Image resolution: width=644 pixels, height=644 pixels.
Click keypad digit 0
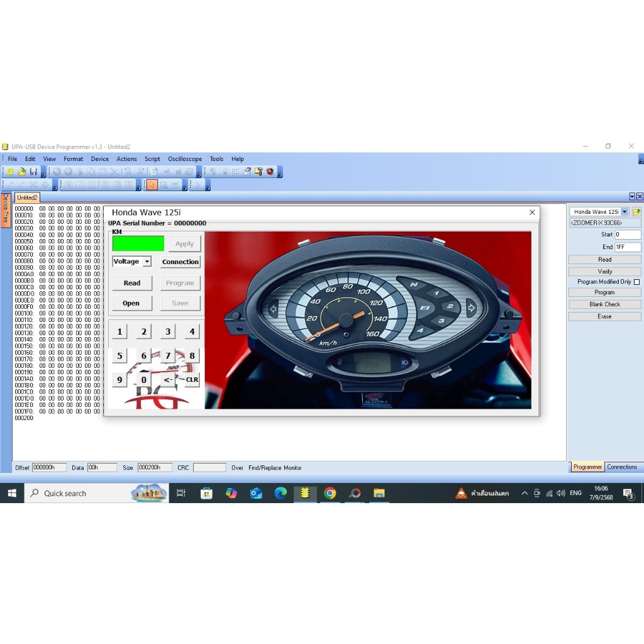coord(144,379)
